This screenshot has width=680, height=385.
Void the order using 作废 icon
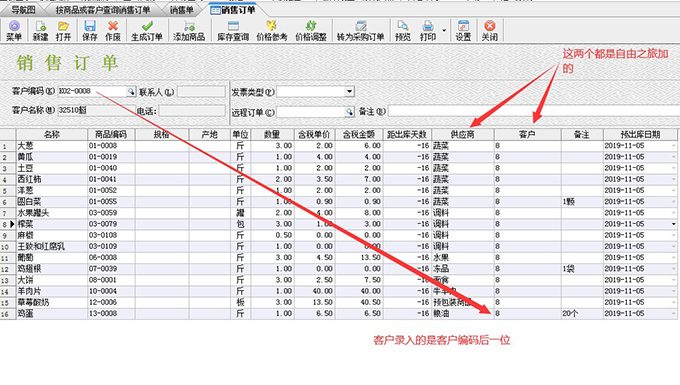[113, 30]
